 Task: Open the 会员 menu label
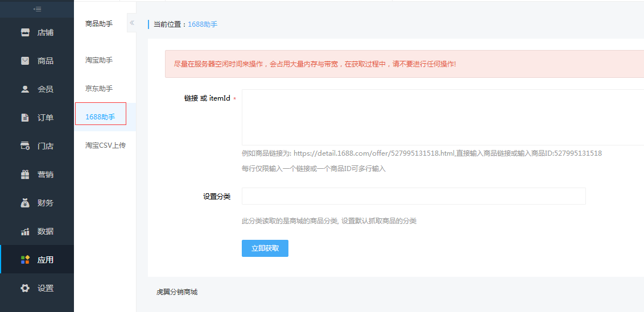[x=45, y=89]
